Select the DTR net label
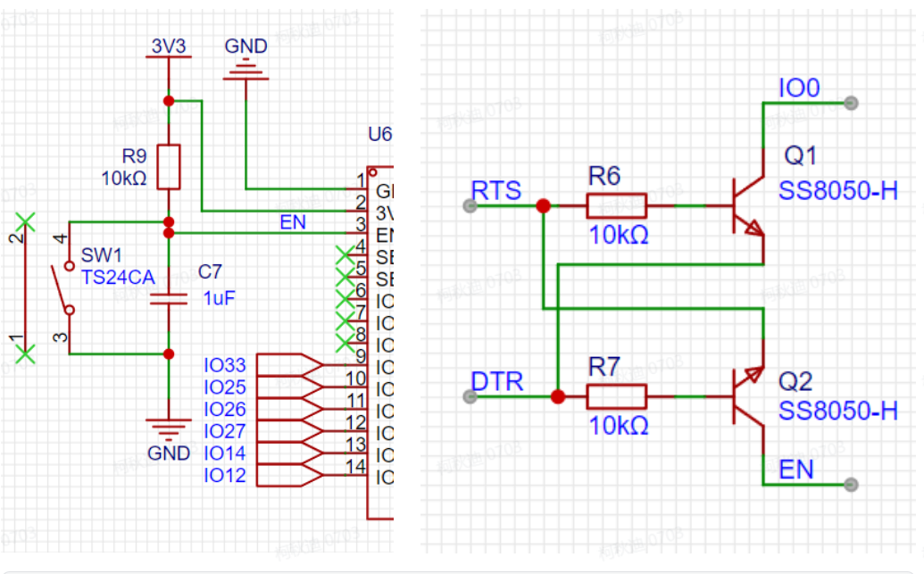924x574 pixels. [496, 381]
